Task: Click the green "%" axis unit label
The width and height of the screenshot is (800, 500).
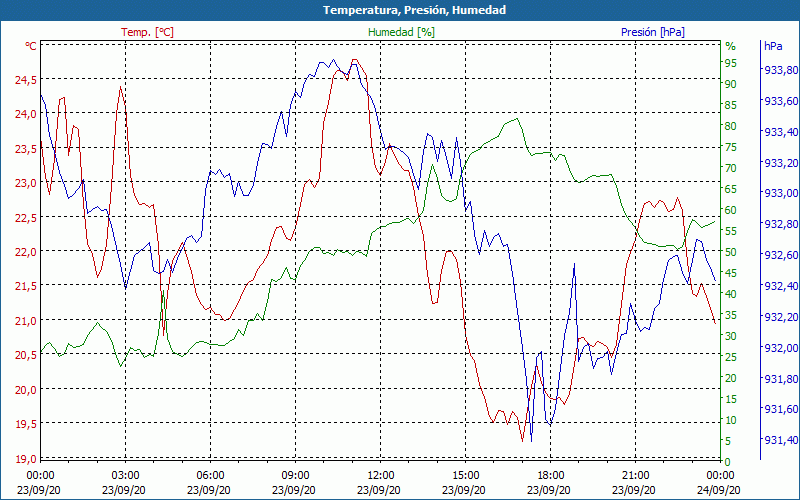Action: (731, 46)
